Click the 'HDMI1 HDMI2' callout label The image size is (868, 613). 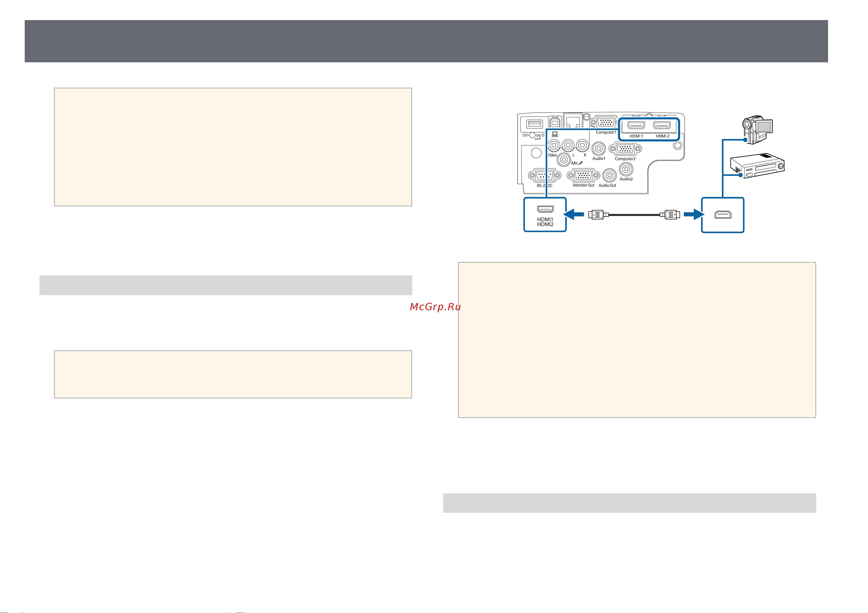tap(545, 222)
